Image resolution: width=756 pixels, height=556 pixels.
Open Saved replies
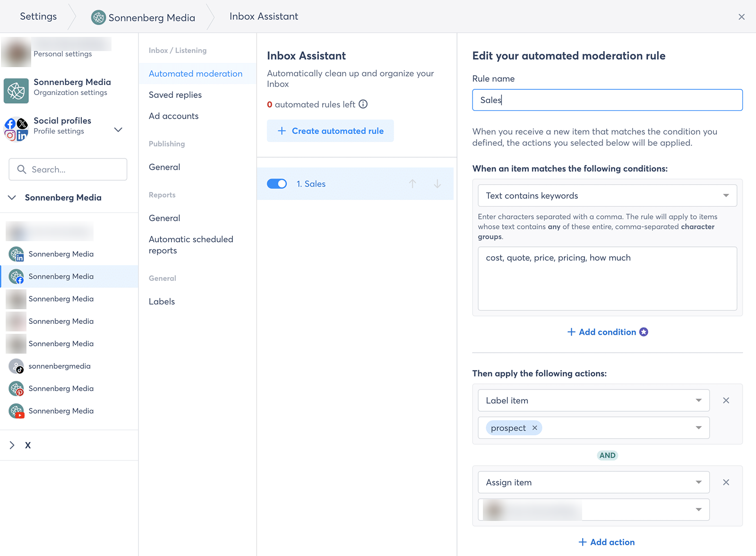pyautogui.click(x=175, y=95)
